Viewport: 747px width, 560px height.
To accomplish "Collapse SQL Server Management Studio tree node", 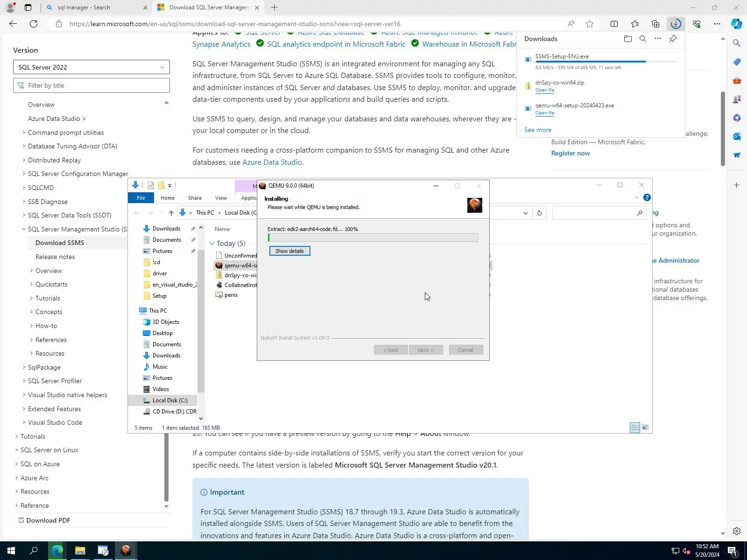I will pyautogui.click(x=24, y=229).
